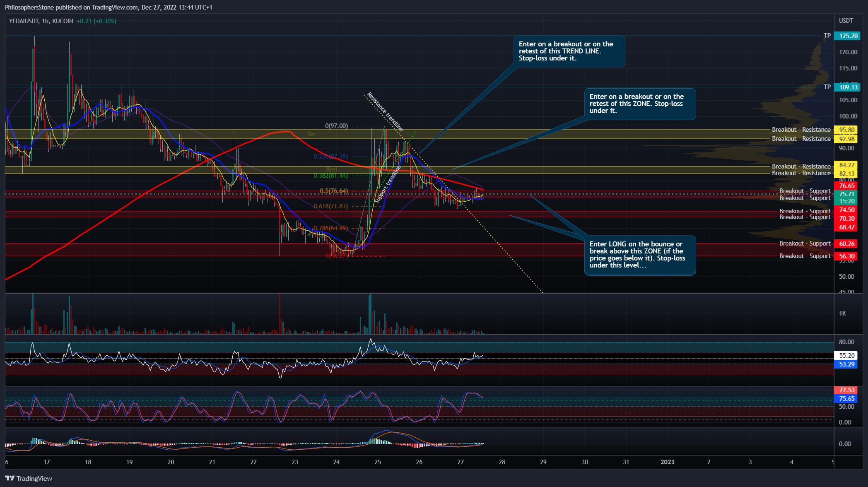The height and width of the screenshot is (487, 868).
Task: Click the 2023 year marker on time axis
Action: 668,462
